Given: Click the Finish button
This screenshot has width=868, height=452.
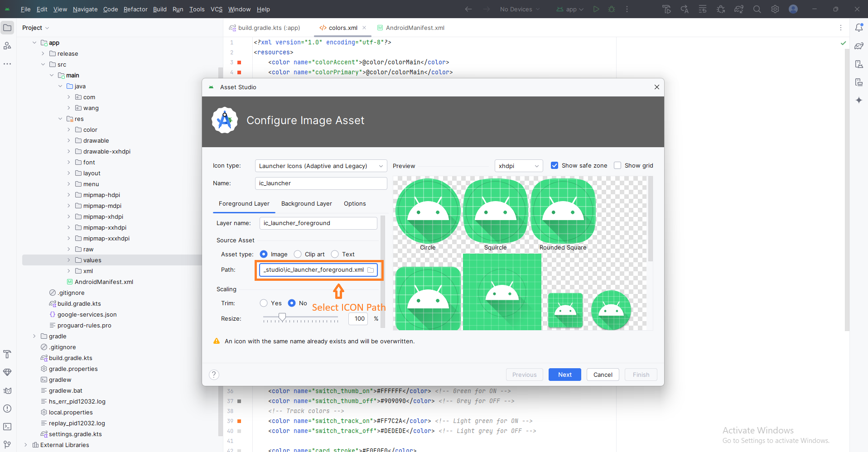Looking at the screenshot, I should (641, 375).
